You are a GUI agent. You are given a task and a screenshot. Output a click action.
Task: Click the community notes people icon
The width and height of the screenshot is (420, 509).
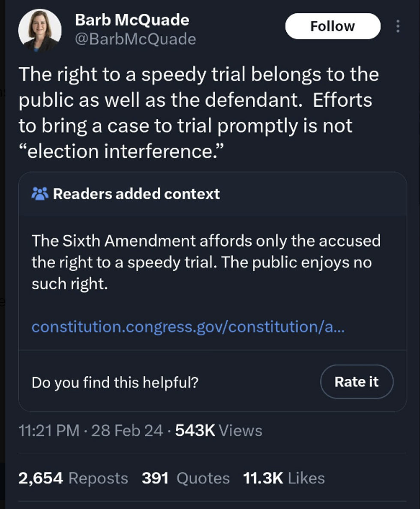(x=40, y=194)
